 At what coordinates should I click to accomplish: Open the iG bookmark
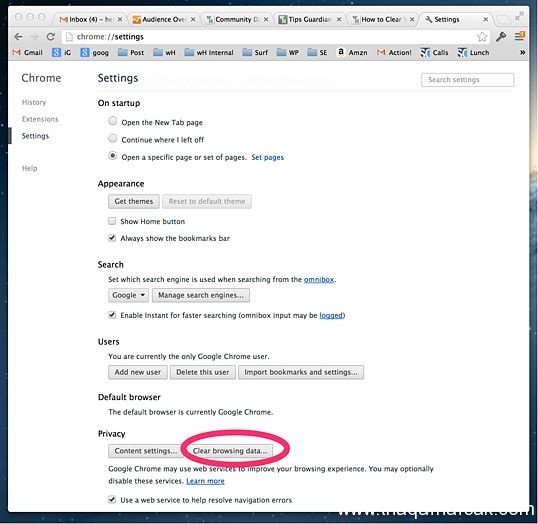pos(61,53)
